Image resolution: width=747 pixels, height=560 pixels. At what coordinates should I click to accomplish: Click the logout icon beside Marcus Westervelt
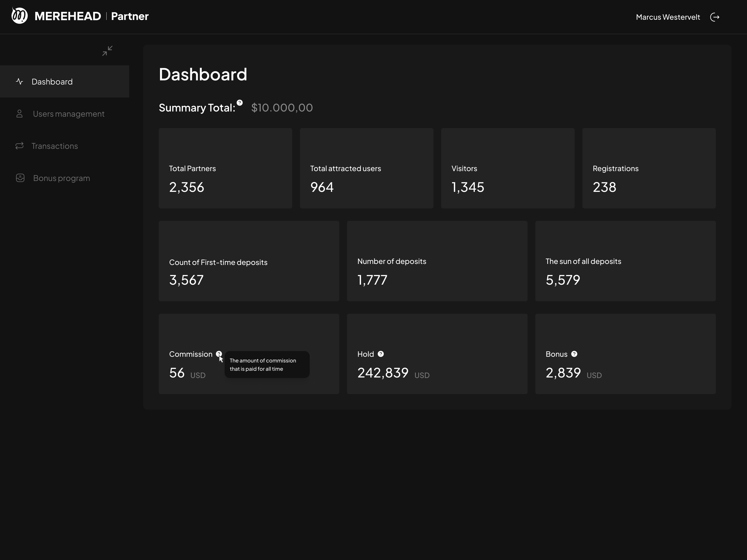tap(715, 17)
